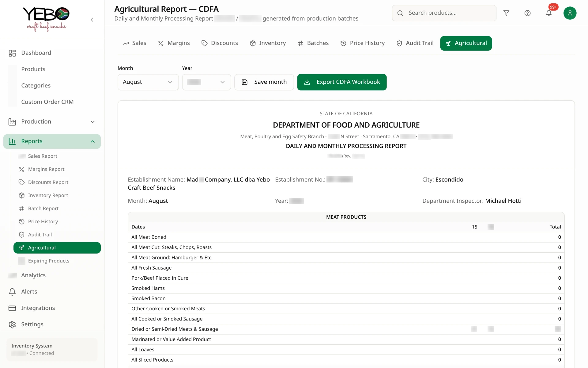Click 'All Sliced Products' row label
This screenshot has width=588, height=368.
point(152,360)
